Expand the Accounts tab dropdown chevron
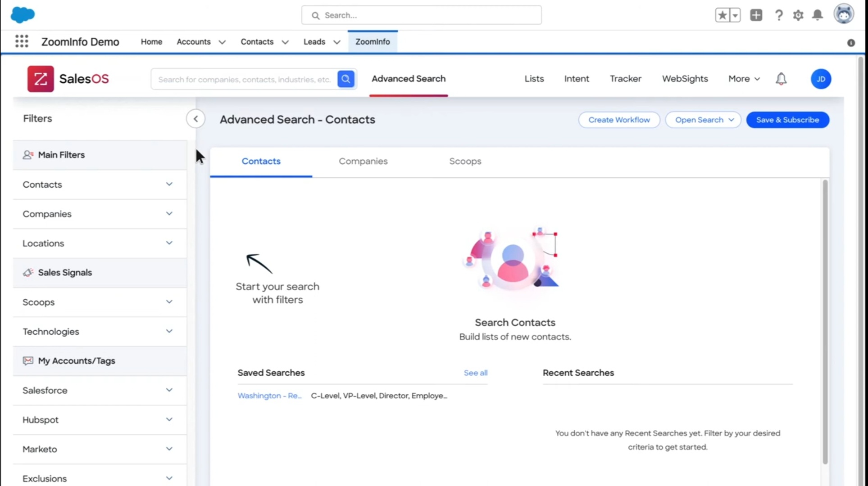The image size is (868, 486). coord(222,42)
